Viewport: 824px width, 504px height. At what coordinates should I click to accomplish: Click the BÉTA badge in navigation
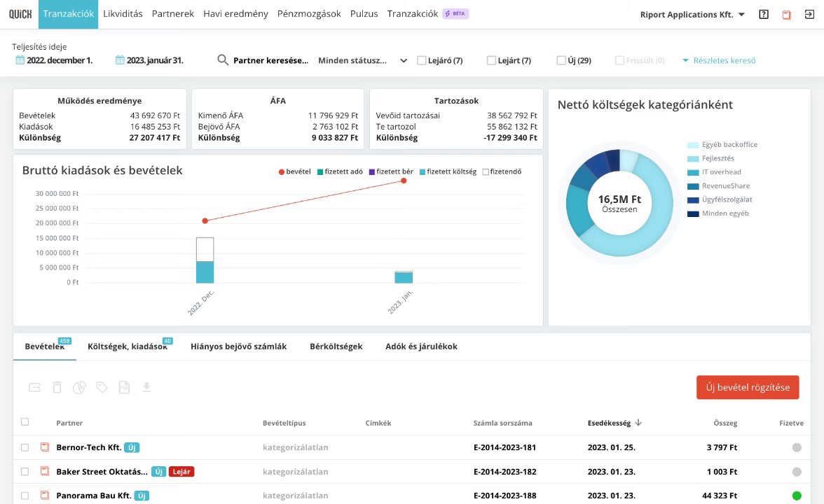tap(455, 14)
